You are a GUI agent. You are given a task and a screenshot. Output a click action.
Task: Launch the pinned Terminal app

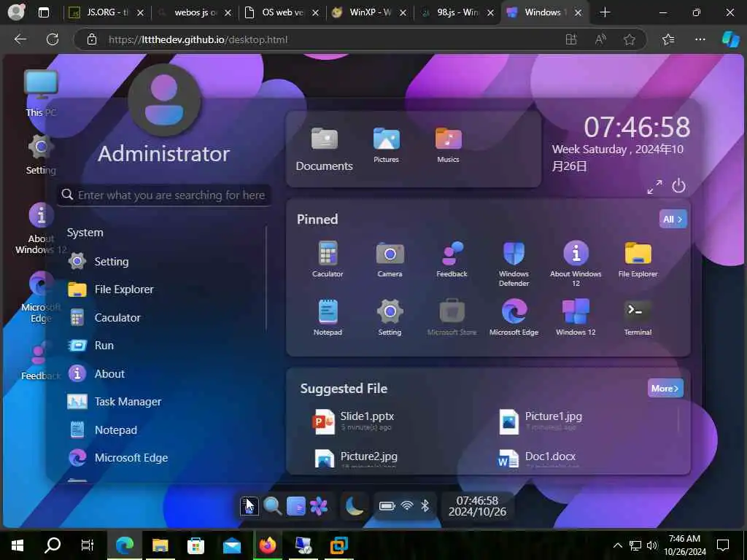click(x=638, y=317)
